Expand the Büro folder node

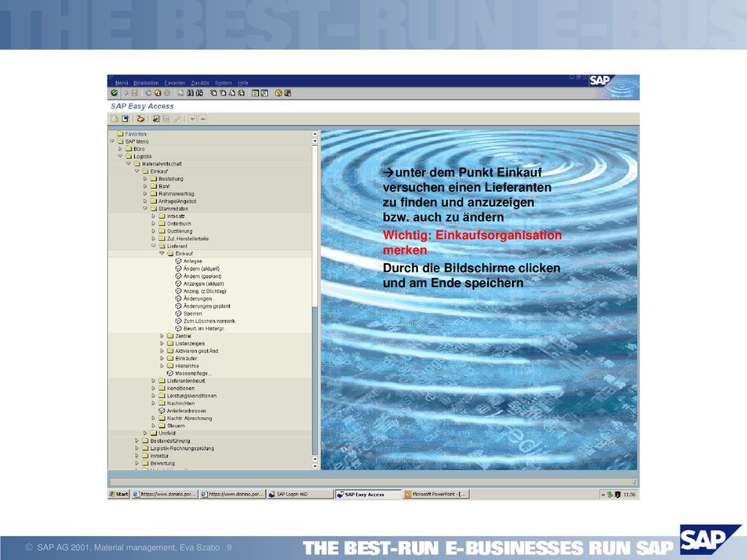120,149
